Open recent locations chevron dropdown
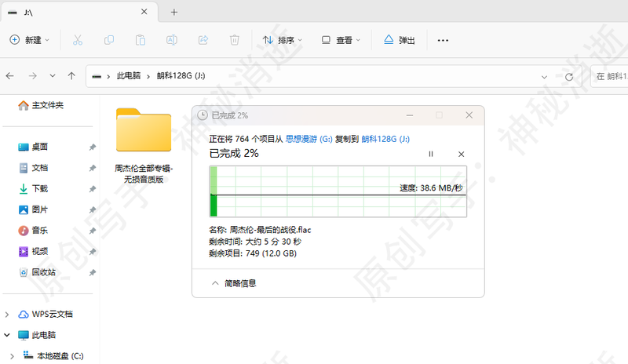The width and height of the screenshot is (628, 364). coord(53,75)
